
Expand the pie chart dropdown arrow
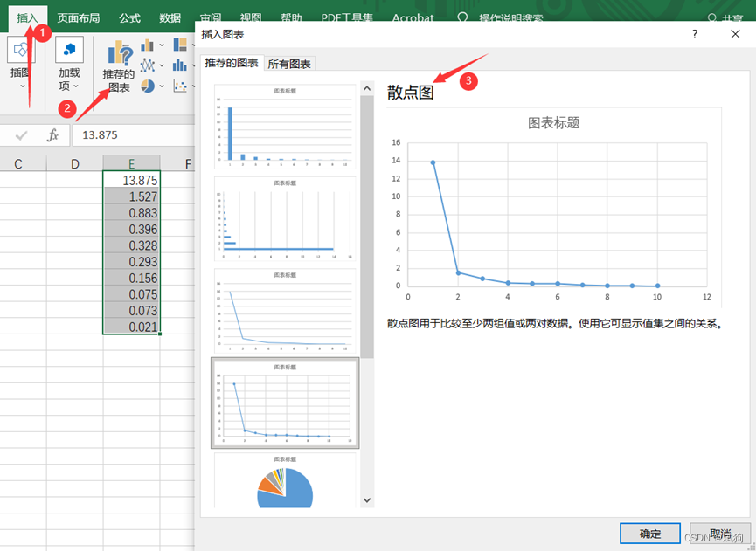[x=162, y=86]
